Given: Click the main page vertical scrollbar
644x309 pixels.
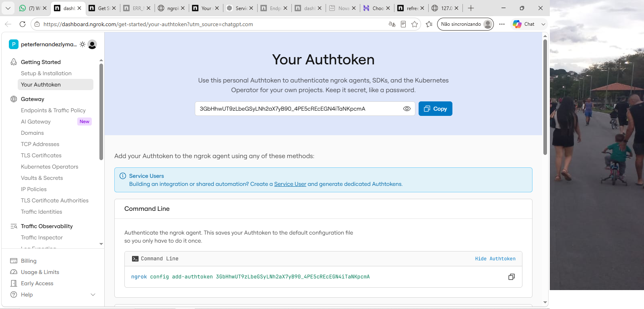Looking at the screenshot, I should coord(545,97).
